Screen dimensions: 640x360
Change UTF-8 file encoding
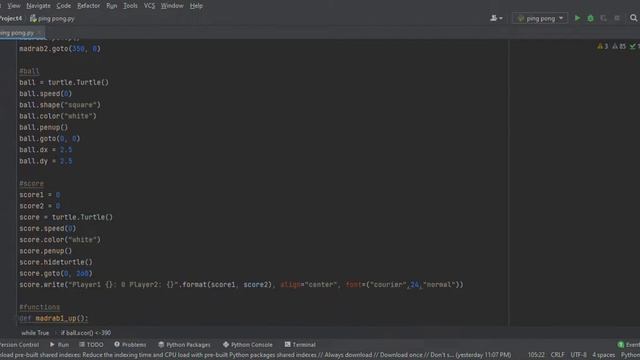point(578,355)
